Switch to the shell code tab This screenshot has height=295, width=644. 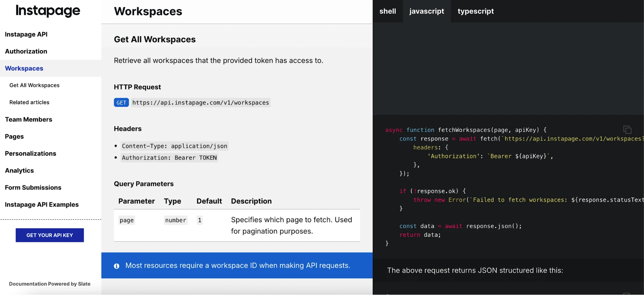click(388, 11)
